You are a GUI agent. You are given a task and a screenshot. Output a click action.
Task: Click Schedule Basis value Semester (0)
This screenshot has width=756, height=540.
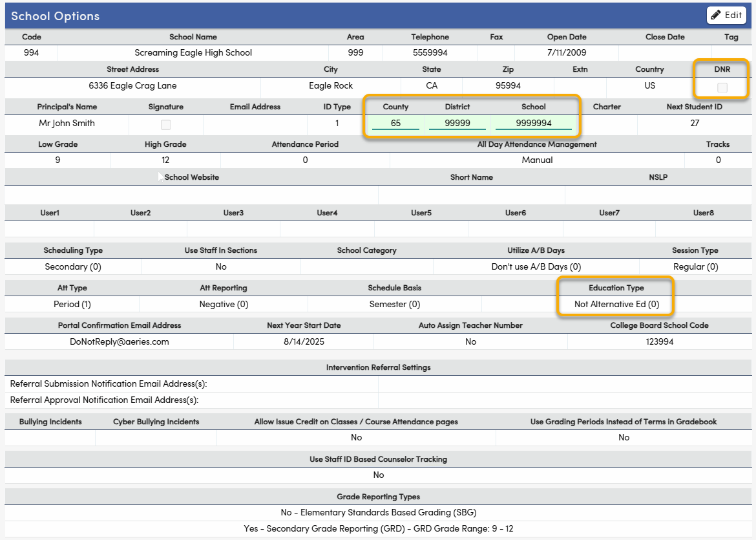(x=394, y=305)
